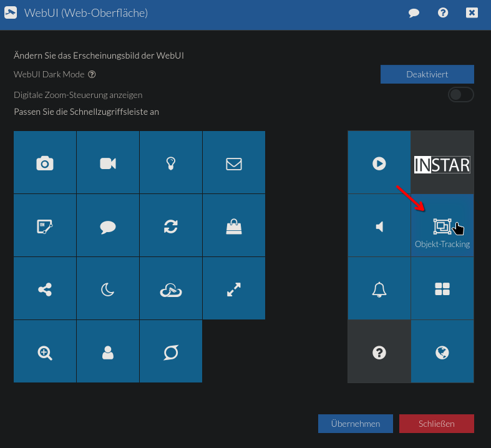
Task: Click the light bulb tile
Action: (x=171, y=163)
